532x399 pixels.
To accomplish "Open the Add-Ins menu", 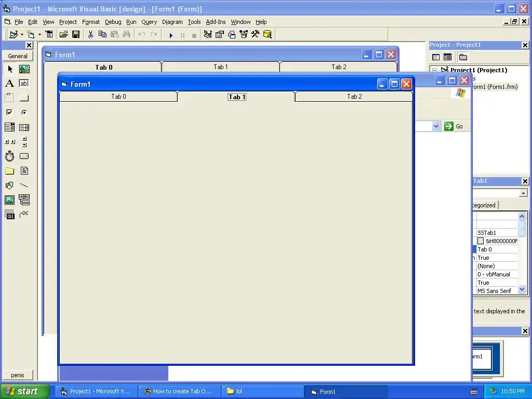I will click(x=216, y=22).
